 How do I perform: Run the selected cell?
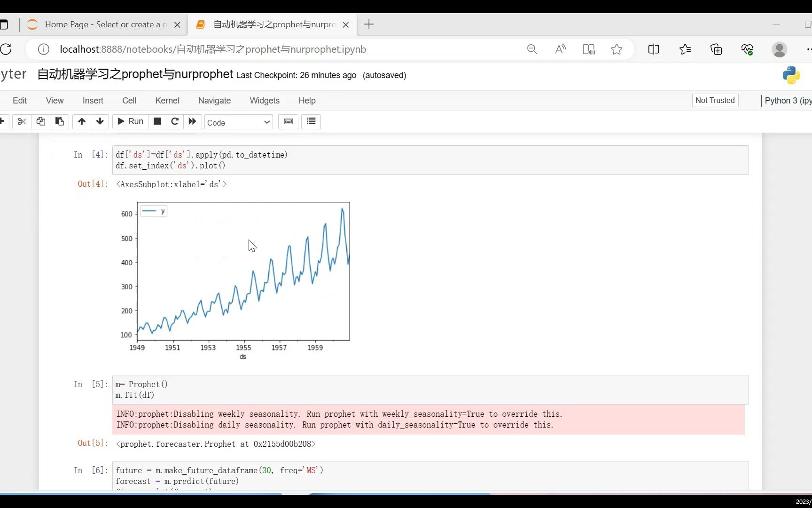pyautogui.click(x=130, y=122)
